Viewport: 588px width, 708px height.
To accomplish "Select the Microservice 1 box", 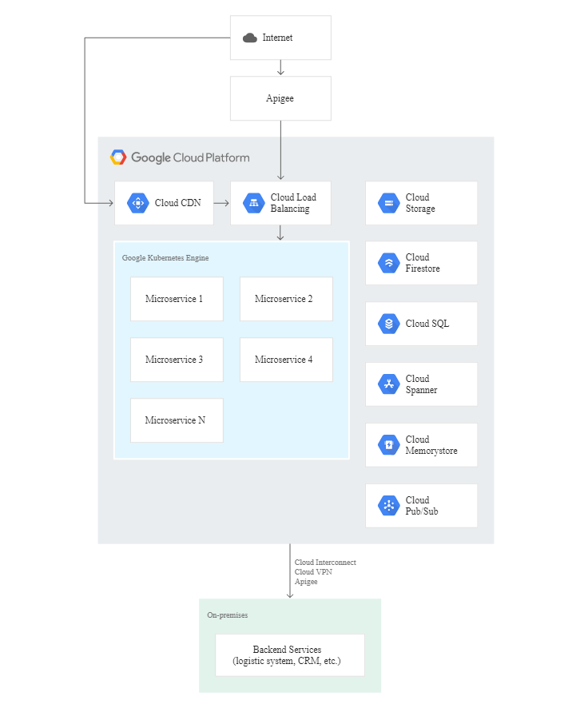I will [177, 299].
